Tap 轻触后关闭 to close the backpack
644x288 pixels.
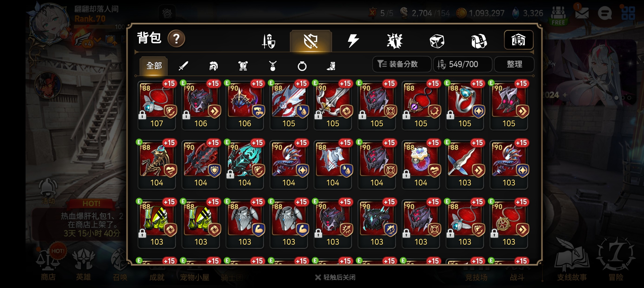coord(335,277)
